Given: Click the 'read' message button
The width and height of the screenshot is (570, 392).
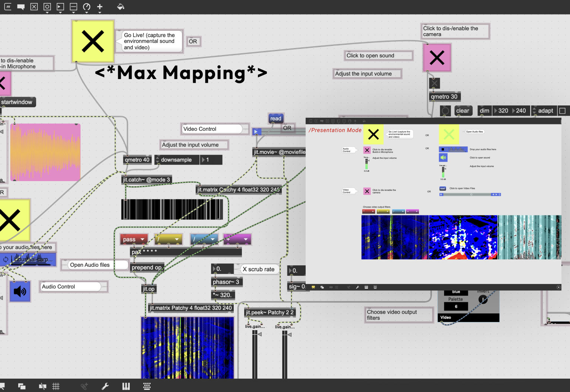Looking at the screenshot, I should (x=275, y=118).
